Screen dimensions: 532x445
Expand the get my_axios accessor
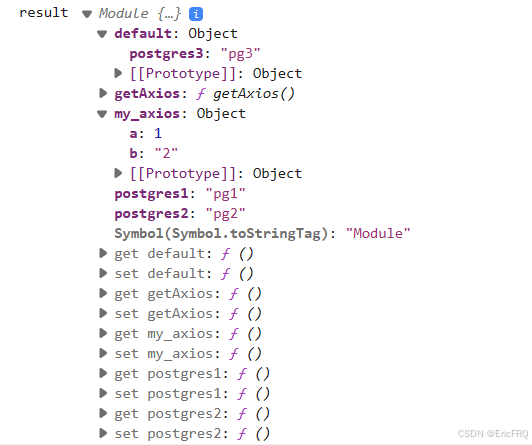tap(103, 333)
